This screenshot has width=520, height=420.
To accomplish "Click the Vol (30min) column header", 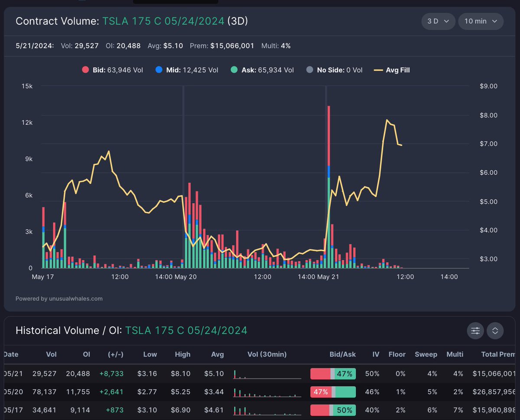I will pyautogui.click(x=267, y=354).
